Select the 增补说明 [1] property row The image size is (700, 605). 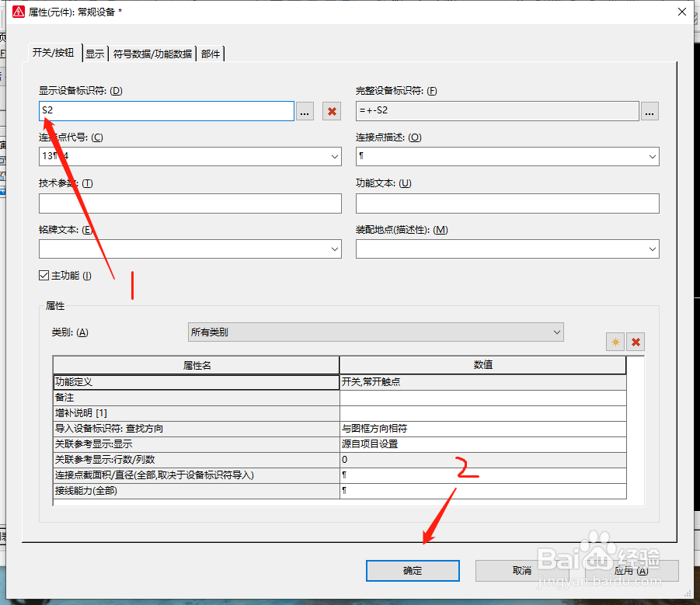click(x=197, y=413)
